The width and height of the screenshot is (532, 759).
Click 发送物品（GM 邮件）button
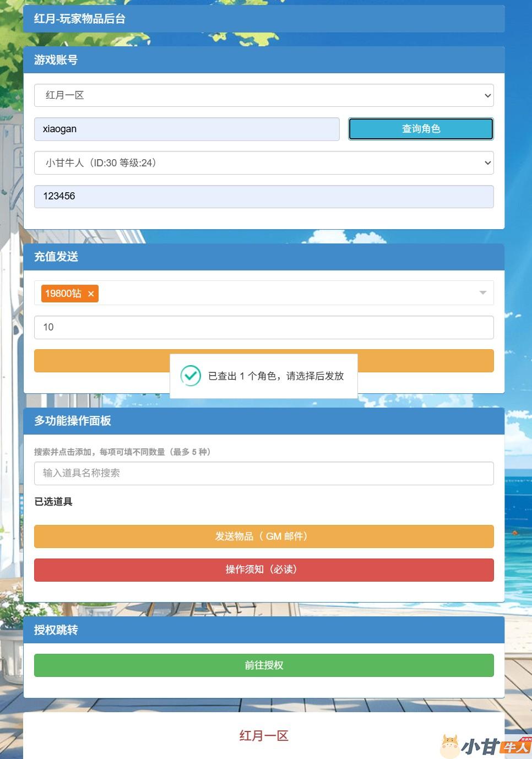[x=264, y=536]
